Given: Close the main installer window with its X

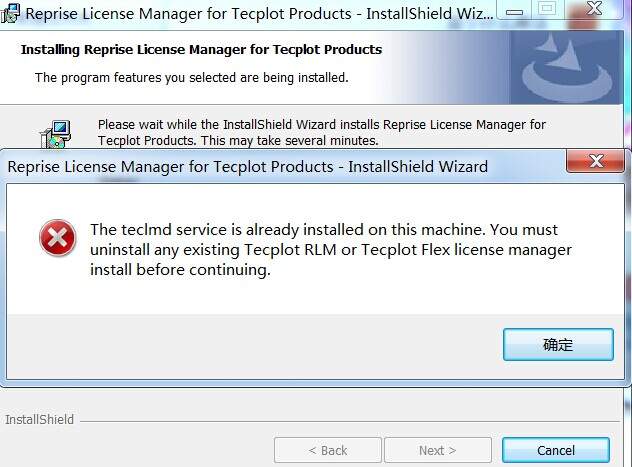Looking at the screenshot, I should pyautogui.click(x=594, y=9).
